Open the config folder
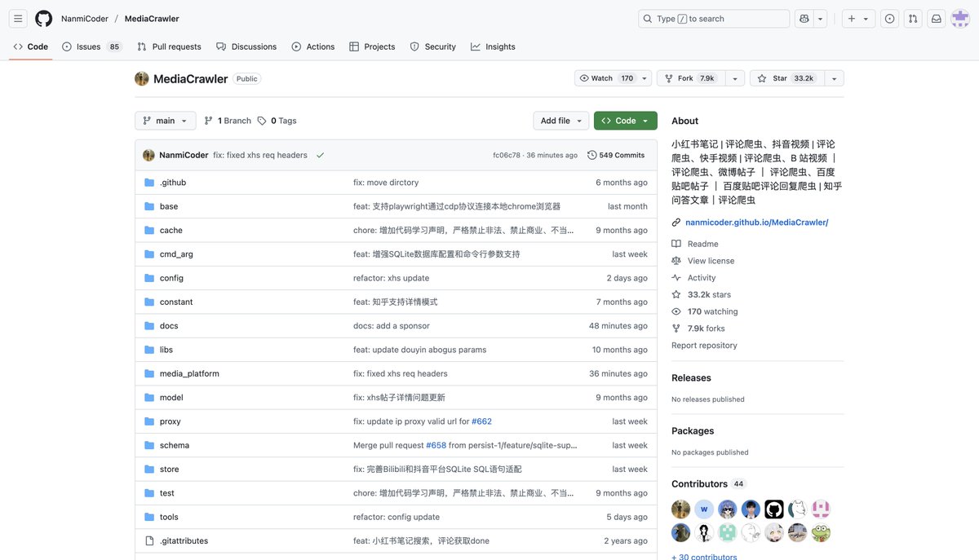This screenshot has width=979, height=560. (171, 278)
